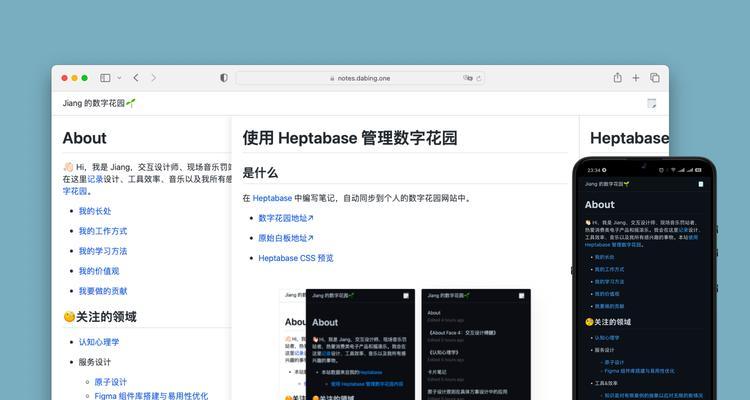The image size is (750, 400).
Task: Open the light-mode screenshot thumbnail
Action: point(293,344)
